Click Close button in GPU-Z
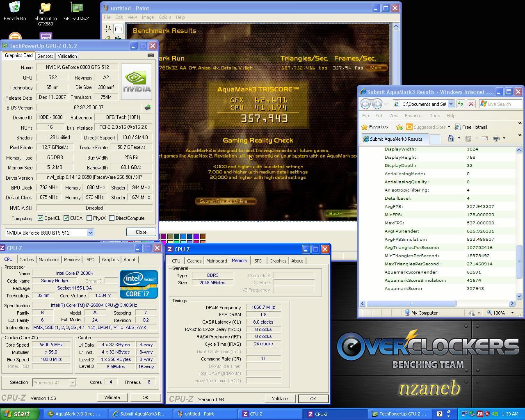Screen dimensions: 525x420 click(x=141, y=232)
